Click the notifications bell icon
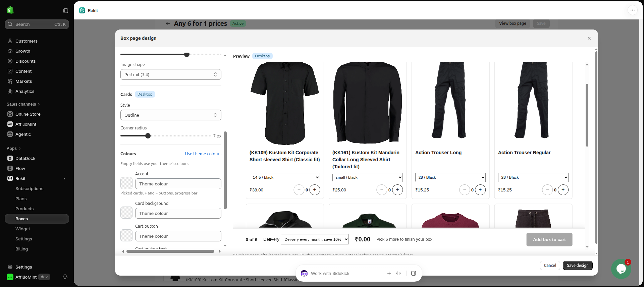This screenshot has height=287, width=644. point(65,277)
